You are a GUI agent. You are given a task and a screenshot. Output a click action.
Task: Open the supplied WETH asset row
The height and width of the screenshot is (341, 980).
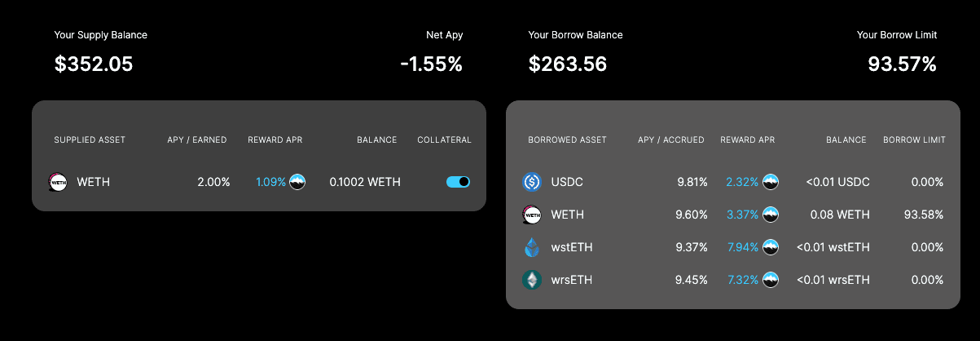pos(259,182)
